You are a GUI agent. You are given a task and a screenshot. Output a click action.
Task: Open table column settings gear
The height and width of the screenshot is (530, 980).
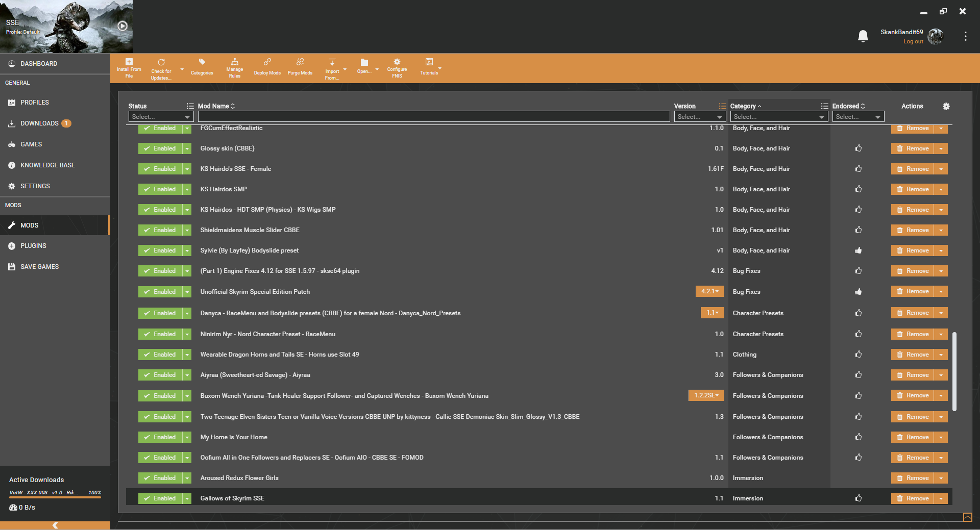[946, 106]
